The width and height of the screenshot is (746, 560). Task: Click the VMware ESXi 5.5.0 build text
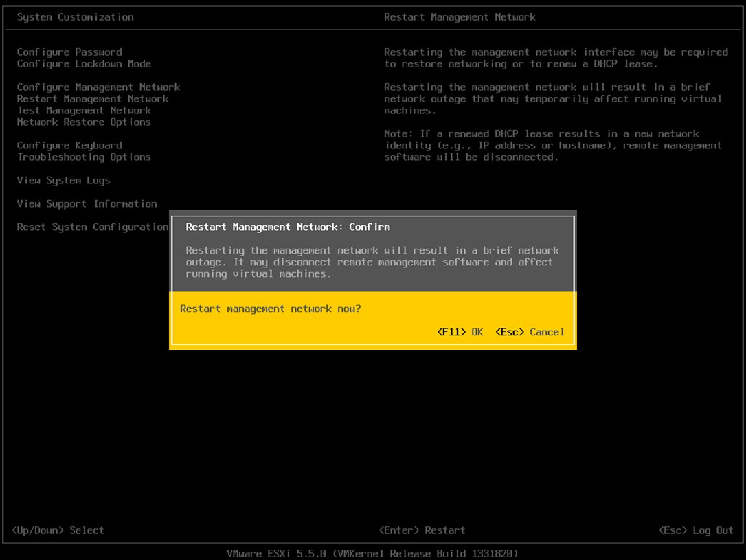pyautogui.click(x=372, y=553)
